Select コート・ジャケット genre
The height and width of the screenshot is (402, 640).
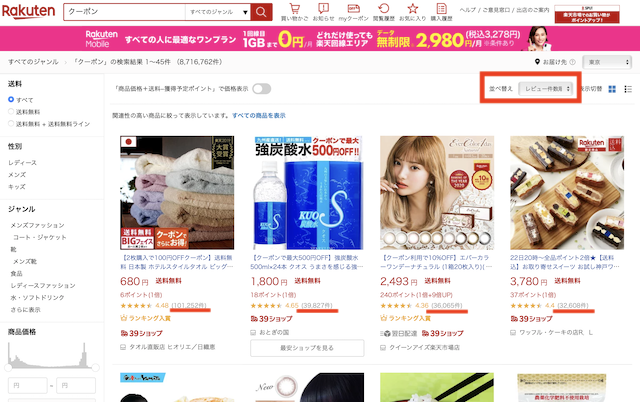[x=40, y=237]
